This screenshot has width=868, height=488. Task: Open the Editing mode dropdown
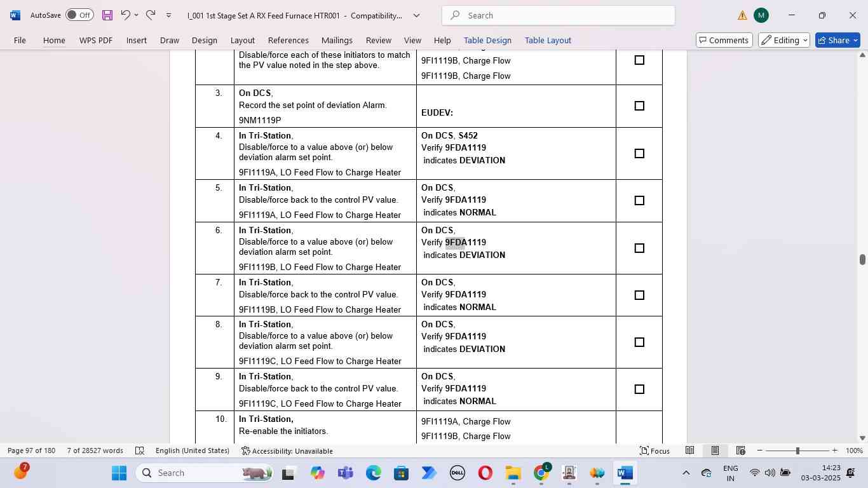[784, 40]
